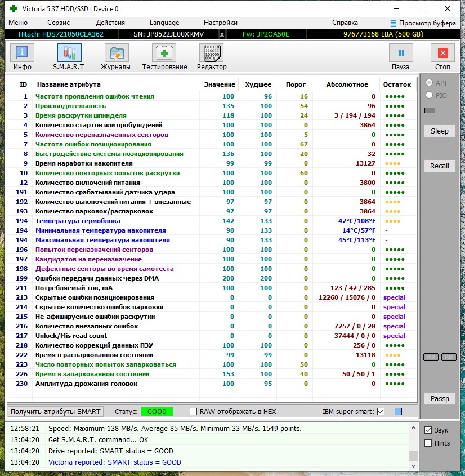Open the Меню menu
The height and width of the screenshot is (476, 465).
click(x=18, y=23)
